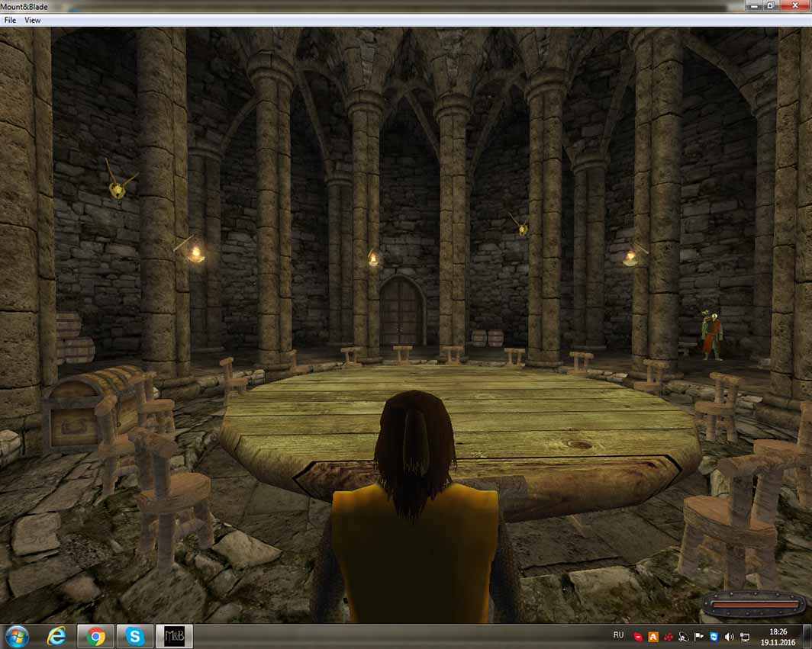Screen dimensions: 812x649
Task: Open Google Chrome from the taskbar
Action: [95, 636]
